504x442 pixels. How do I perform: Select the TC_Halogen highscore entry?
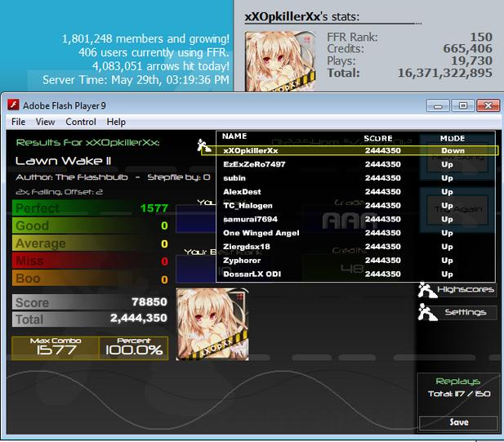pos(355,205)
